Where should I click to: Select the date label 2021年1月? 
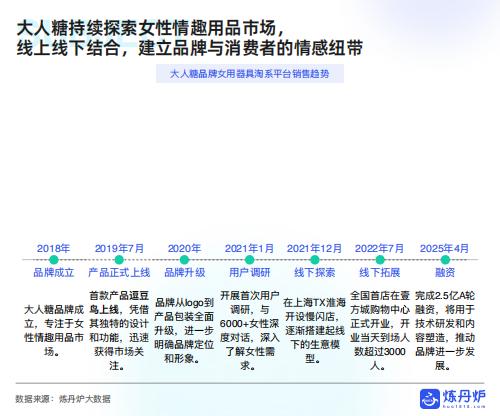pyautogui.click(x=249, y=248)
